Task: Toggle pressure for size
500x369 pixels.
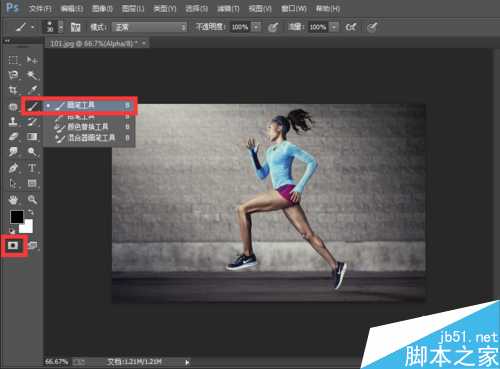Action: coord(372,27)
